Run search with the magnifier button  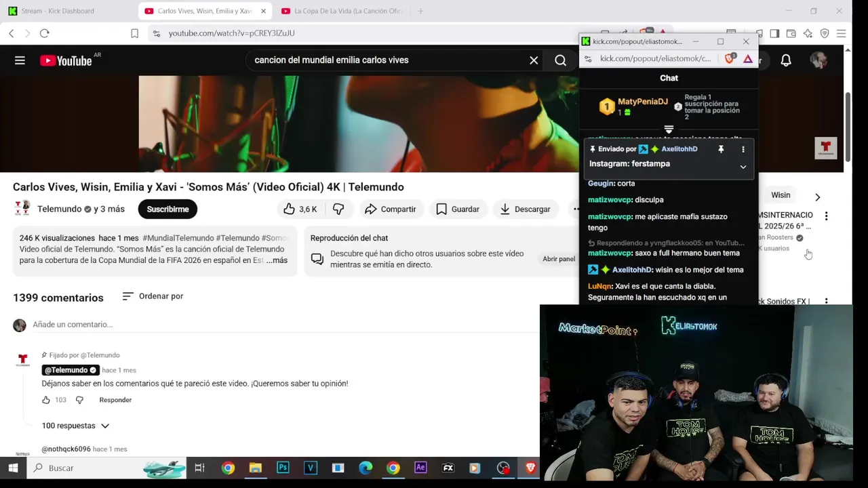560,60
